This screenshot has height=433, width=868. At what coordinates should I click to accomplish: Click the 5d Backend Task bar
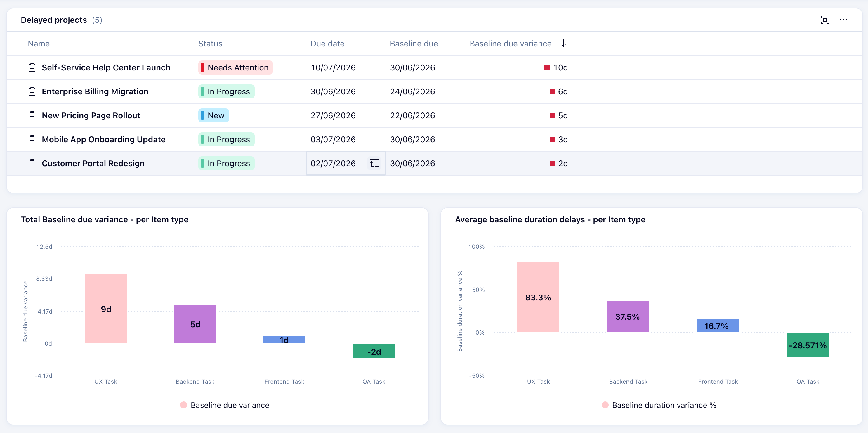tap(195, 324)
